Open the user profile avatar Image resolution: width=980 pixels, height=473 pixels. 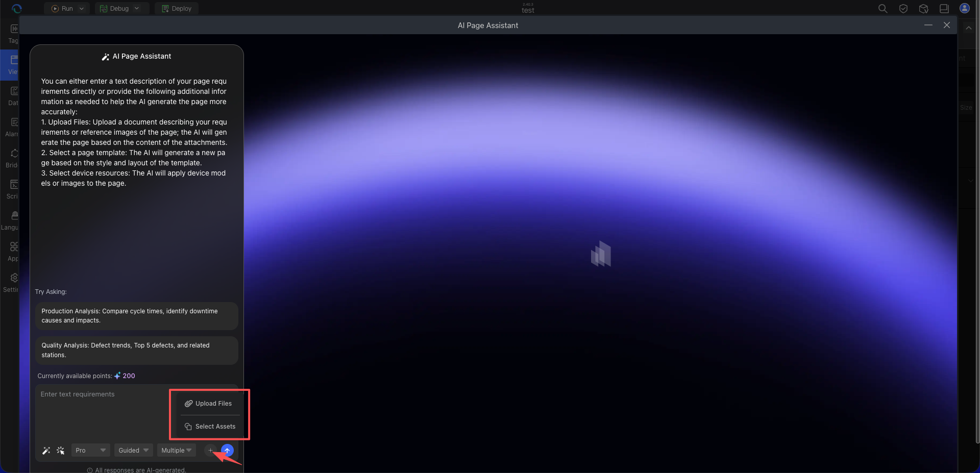(965, 8)
